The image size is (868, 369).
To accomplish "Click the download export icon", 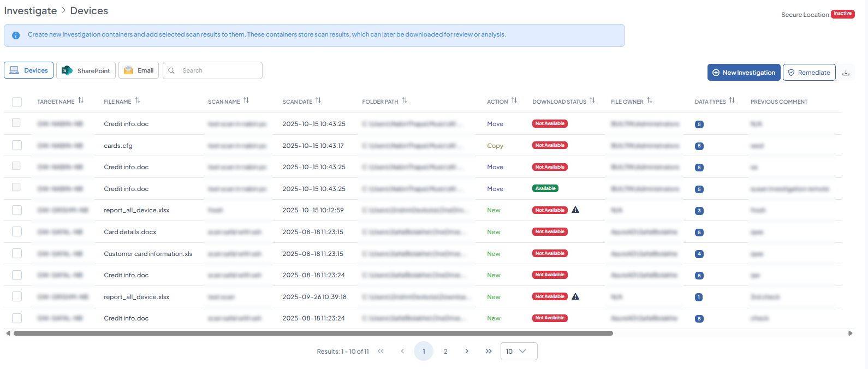I will 846,73.
